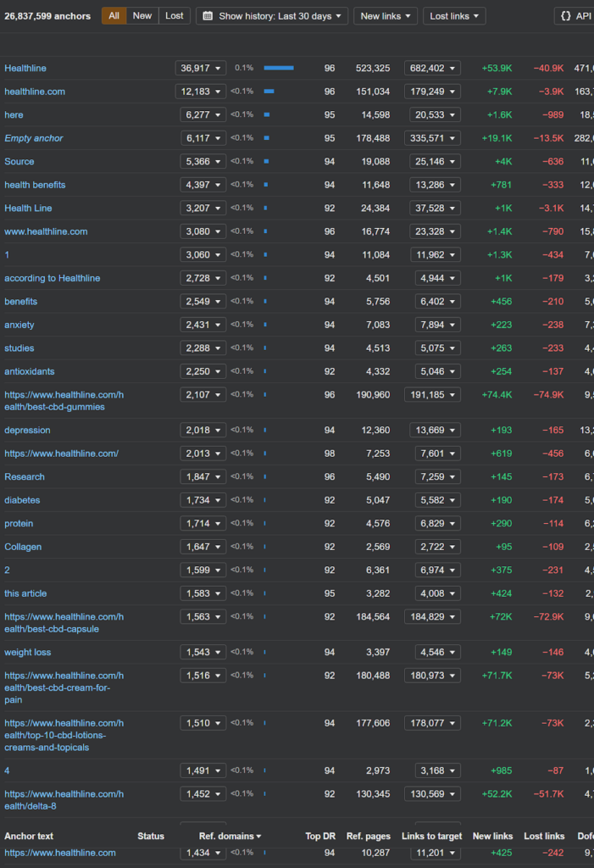This screenshot has height=868, width=594.
Task: Open the 'depression' anchor link
Action: click(x=27, y=430)
